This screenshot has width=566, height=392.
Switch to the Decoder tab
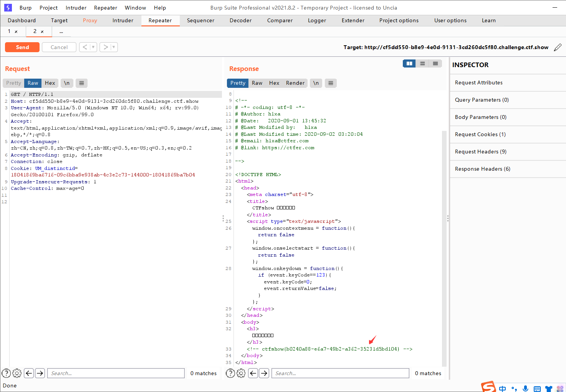coord(241,20)
